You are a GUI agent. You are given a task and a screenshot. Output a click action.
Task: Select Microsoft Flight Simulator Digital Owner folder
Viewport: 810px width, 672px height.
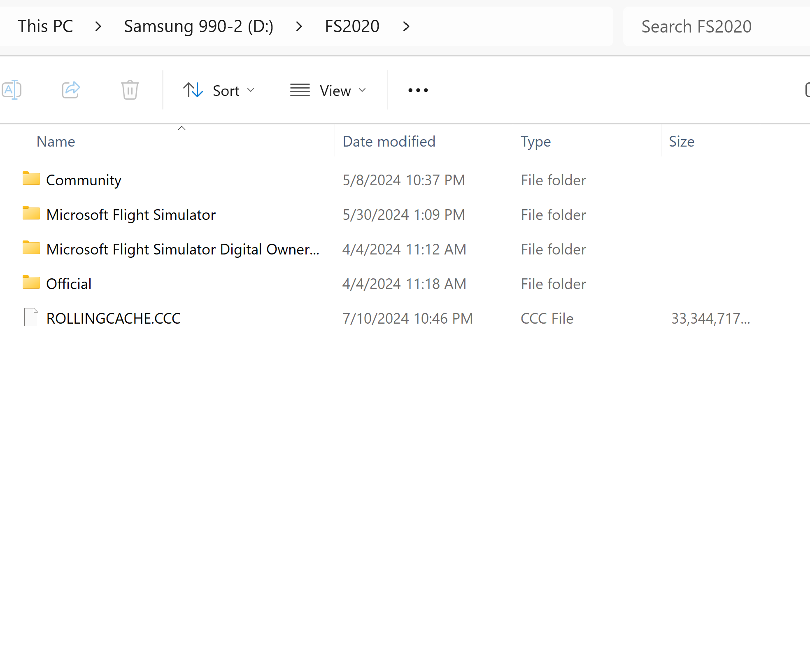click(182, 250)
